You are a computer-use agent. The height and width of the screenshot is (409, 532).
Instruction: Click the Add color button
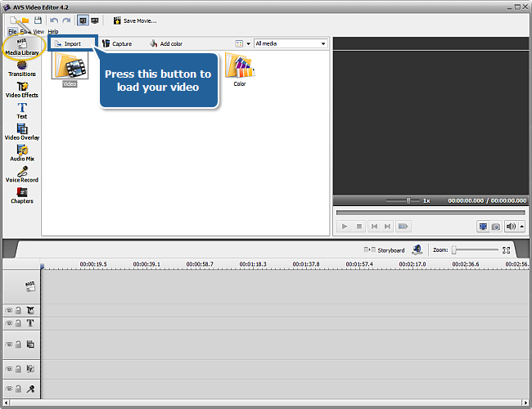pyautogui.click(x=166, y=43)
